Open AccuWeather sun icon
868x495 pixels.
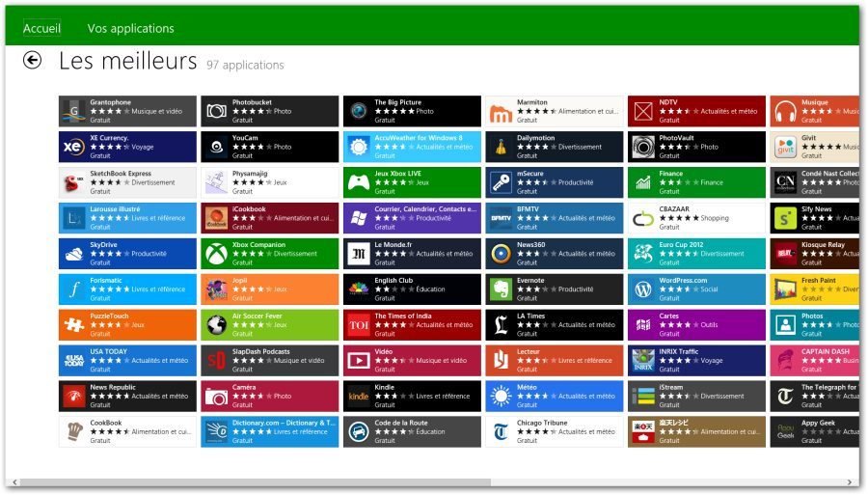(358, 147)
